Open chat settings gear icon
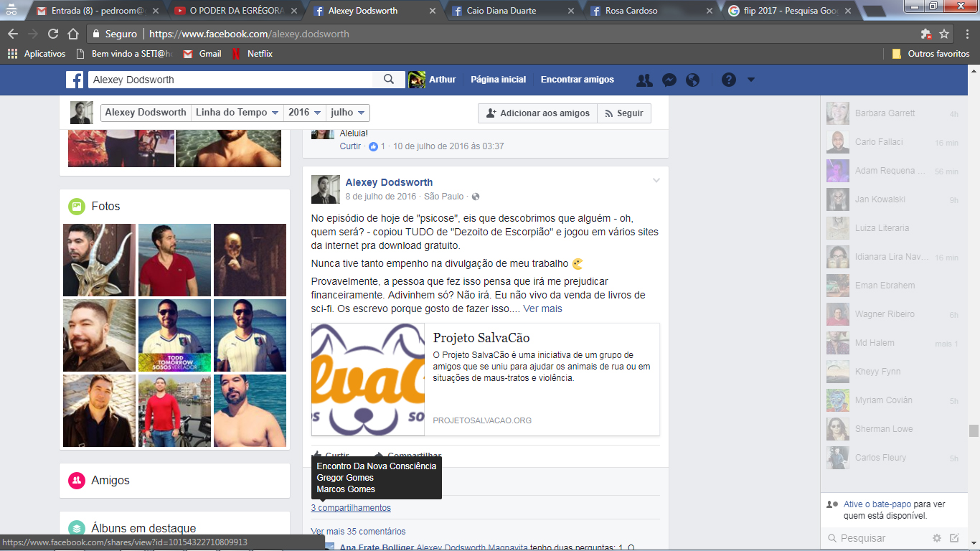 [937, 538]
